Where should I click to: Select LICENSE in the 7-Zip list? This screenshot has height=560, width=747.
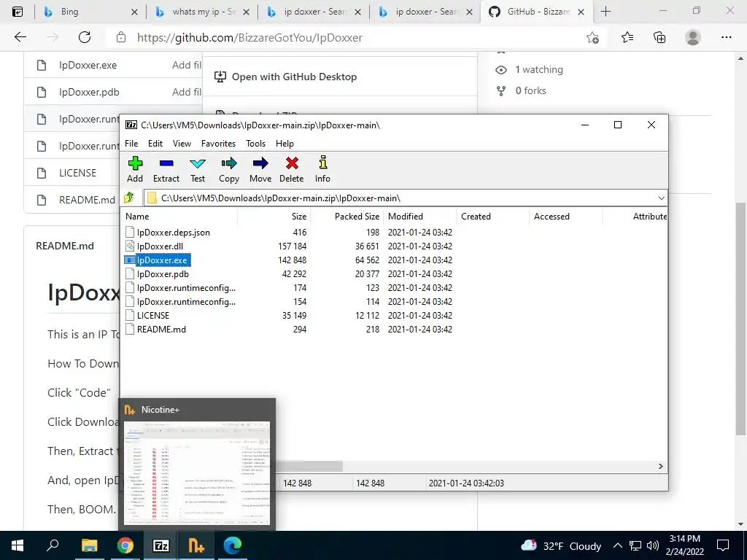(153, 315)
